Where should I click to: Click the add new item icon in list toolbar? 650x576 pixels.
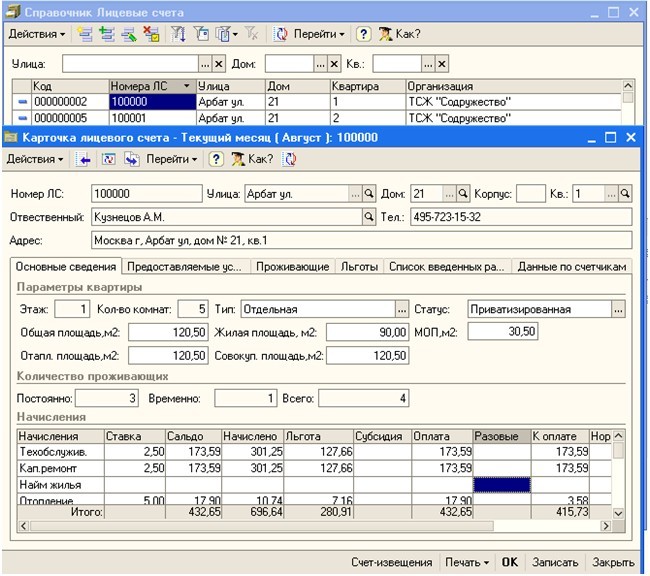[x=85, y=34]
